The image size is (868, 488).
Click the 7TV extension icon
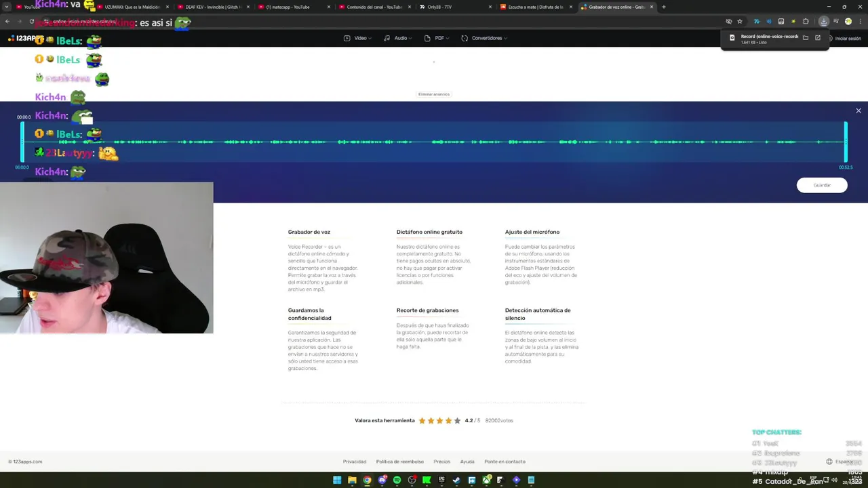click(x=757, y=22)
